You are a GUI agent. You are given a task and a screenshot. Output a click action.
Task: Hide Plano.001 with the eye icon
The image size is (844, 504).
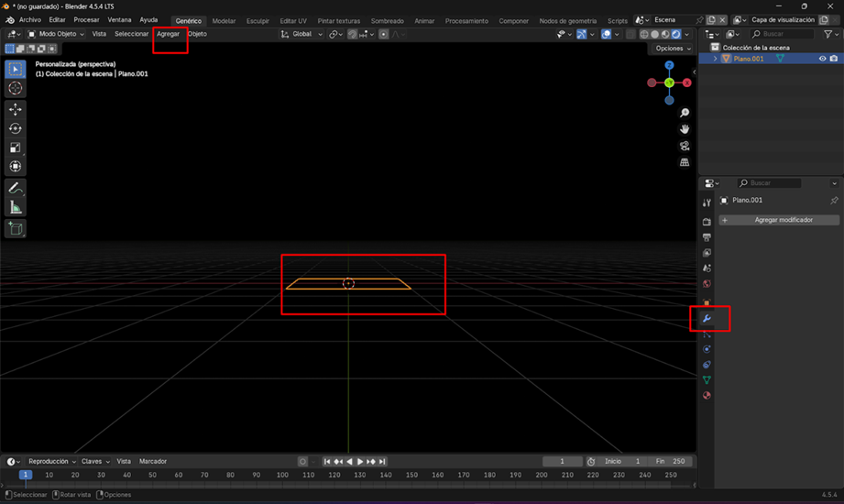tap(822, 59)
